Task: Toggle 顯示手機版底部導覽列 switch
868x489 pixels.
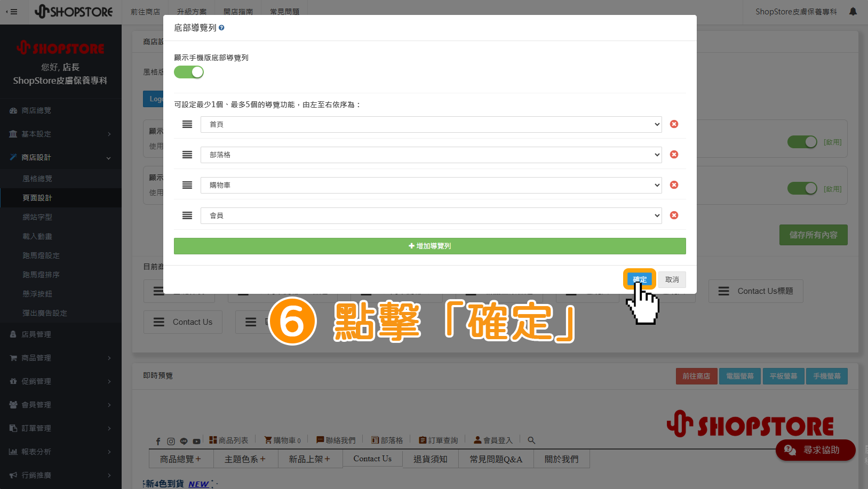Action: coord(189,72)
